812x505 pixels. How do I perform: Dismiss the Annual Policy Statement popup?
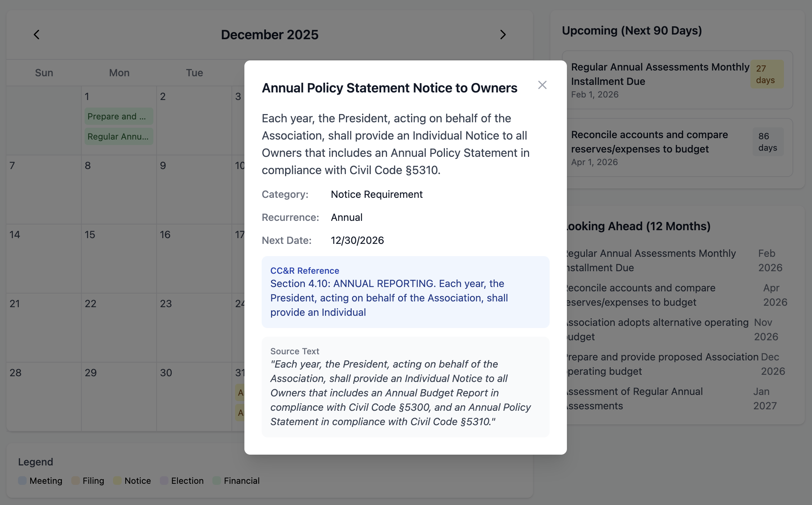542,85
